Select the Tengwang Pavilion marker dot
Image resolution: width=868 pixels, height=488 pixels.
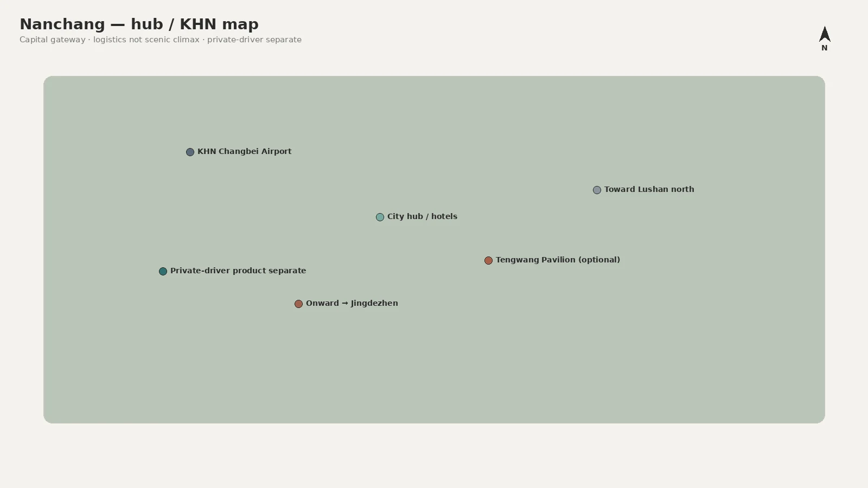(488, 260)
